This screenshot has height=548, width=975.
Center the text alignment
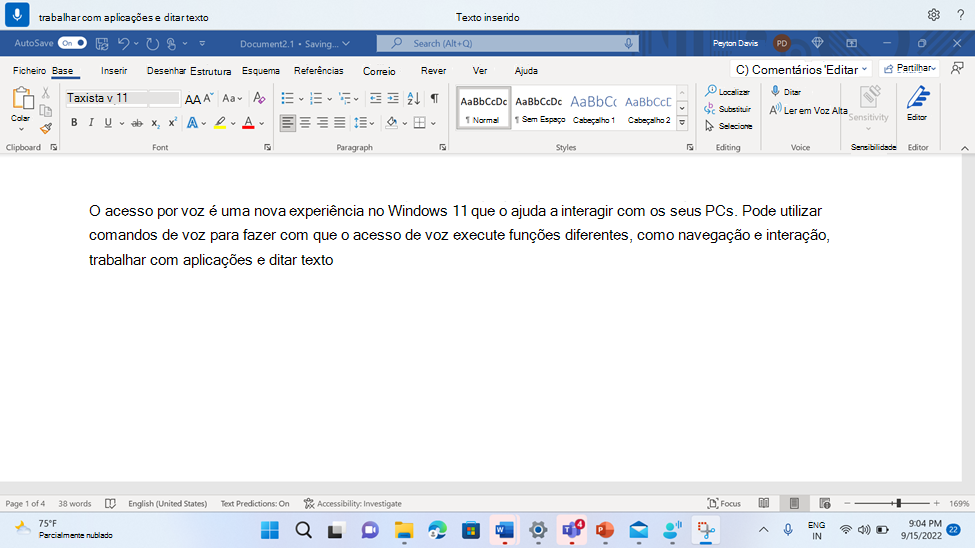[305, 123]
